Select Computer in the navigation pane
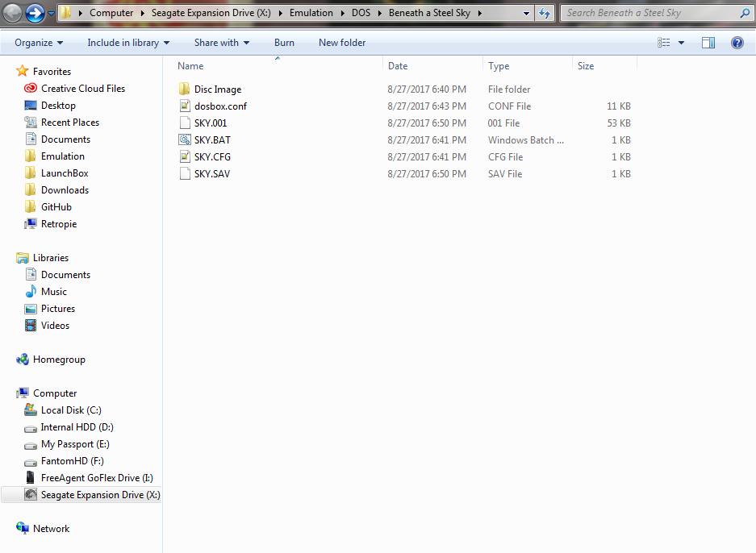 point(55,393)
